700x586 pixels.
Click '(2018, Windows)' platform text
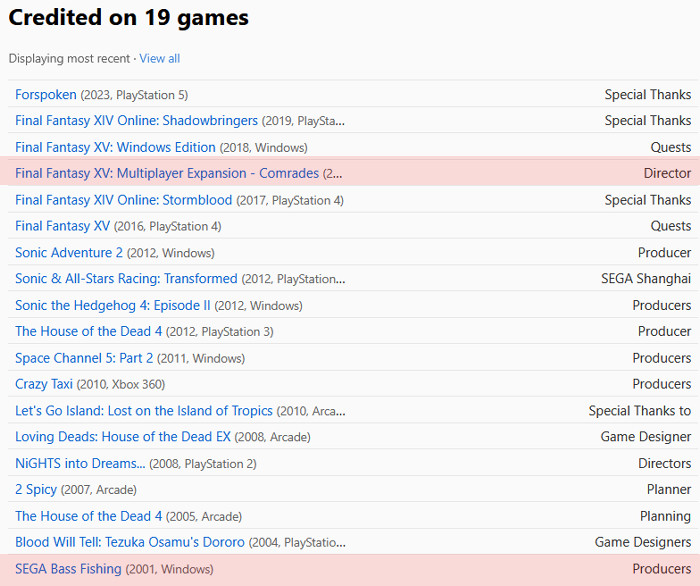click(263, 148)
